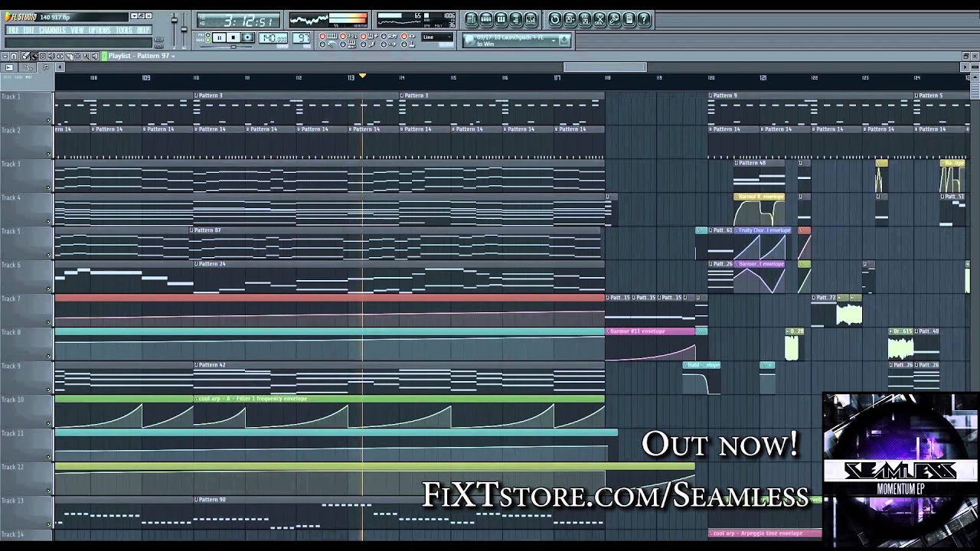Click the playback speaker tool in playlist toolbar
Image resolution: width=980 pixels, height=551 pixels.
tap(95, 56)
